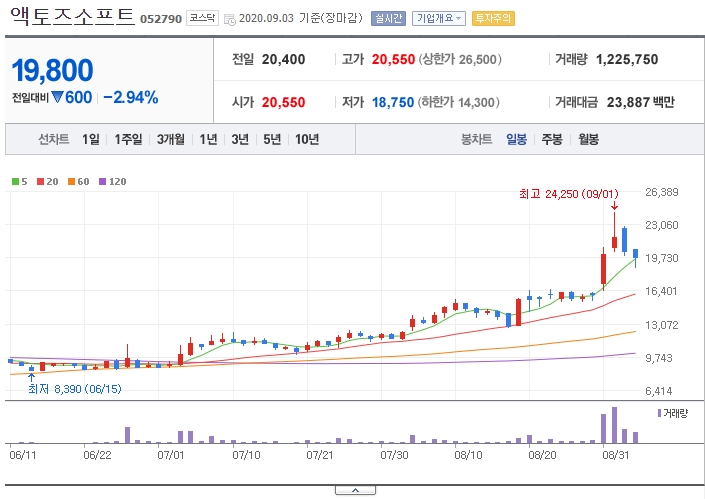This screenshot has height=499, width=705.
Task: Click the orange 60-day moving average swatch
Action: (71, 182)
